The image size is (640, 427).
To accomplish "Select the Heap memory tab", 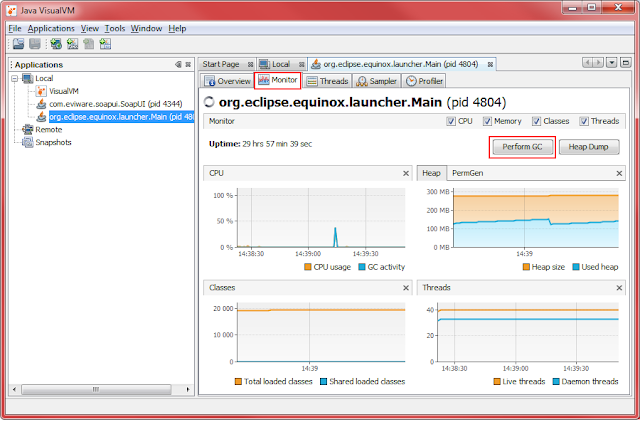I will click(x=431, y=173).
